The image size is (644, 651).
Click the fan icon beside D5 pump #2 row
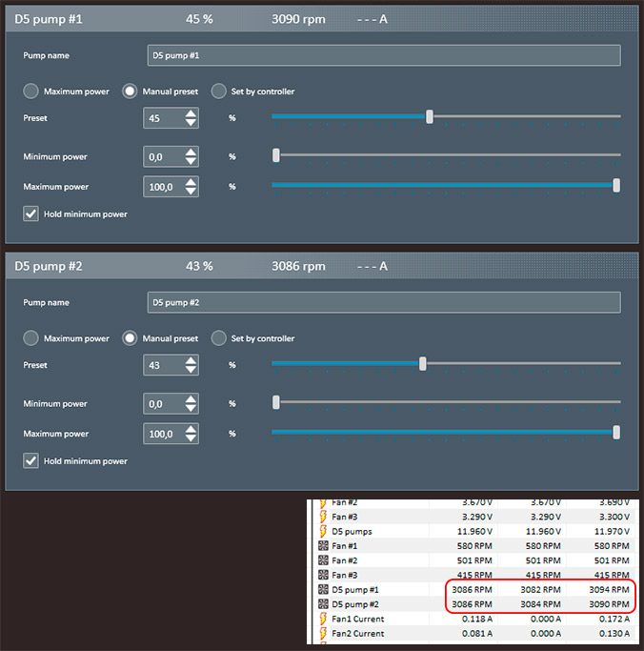point(323,603)
